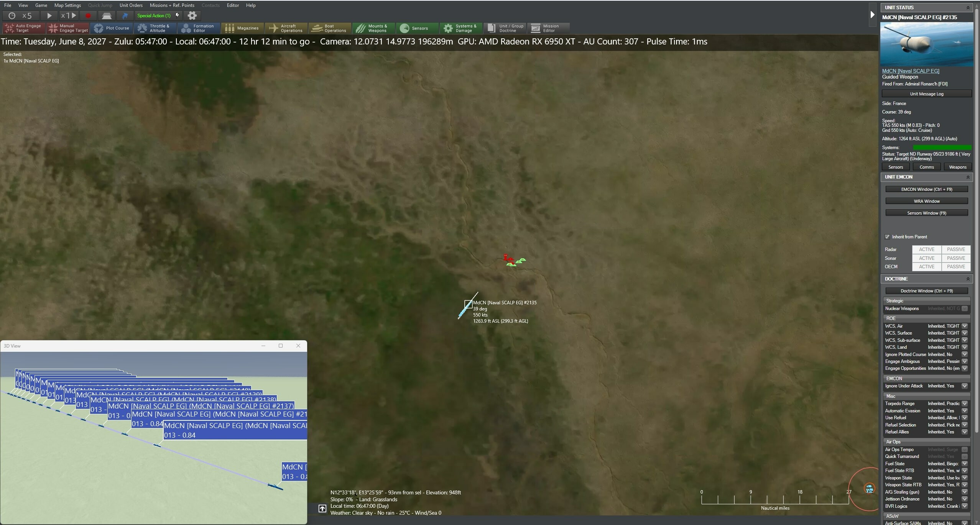Open the Unit Orders menu
This screenshot has width=980, height=525.
[131, 5]
